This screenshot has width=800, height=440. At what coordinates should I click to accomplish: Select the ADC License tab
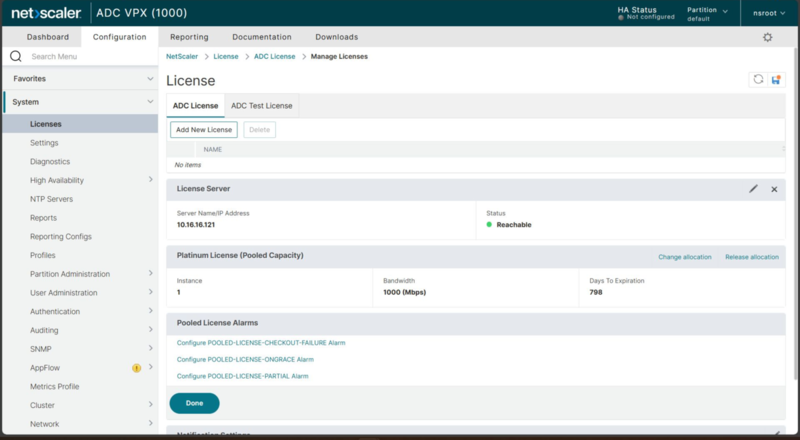coord(195,106)
